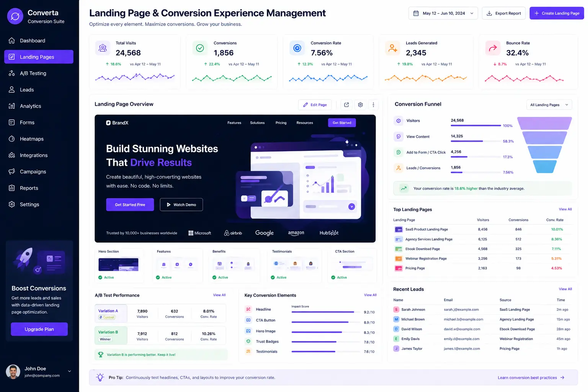Open landing page settings gear icon

(x=360, y=105)
